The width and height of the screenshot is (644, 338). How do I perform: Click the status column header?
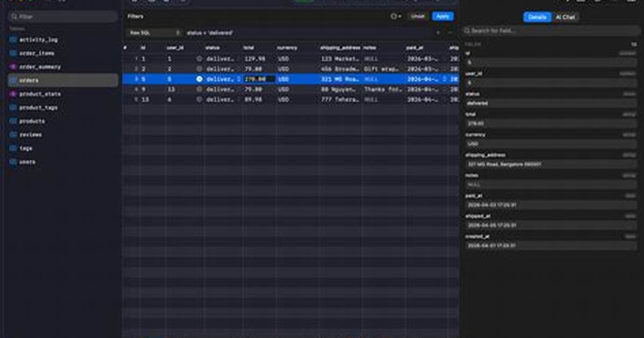click(212, 48)
